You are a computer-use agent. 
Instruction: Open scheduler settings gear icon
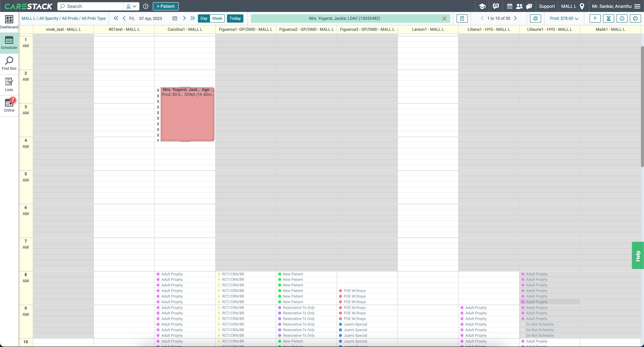[535, 18]
